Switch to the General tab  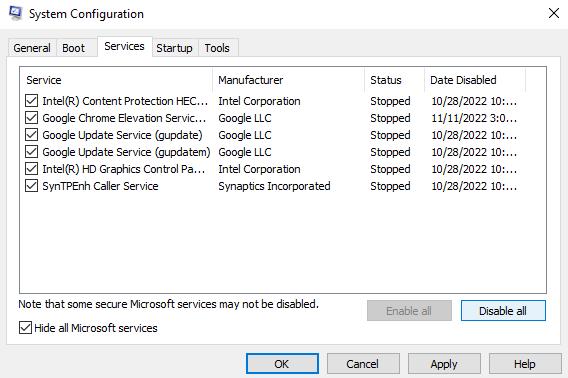click(32, 48)
